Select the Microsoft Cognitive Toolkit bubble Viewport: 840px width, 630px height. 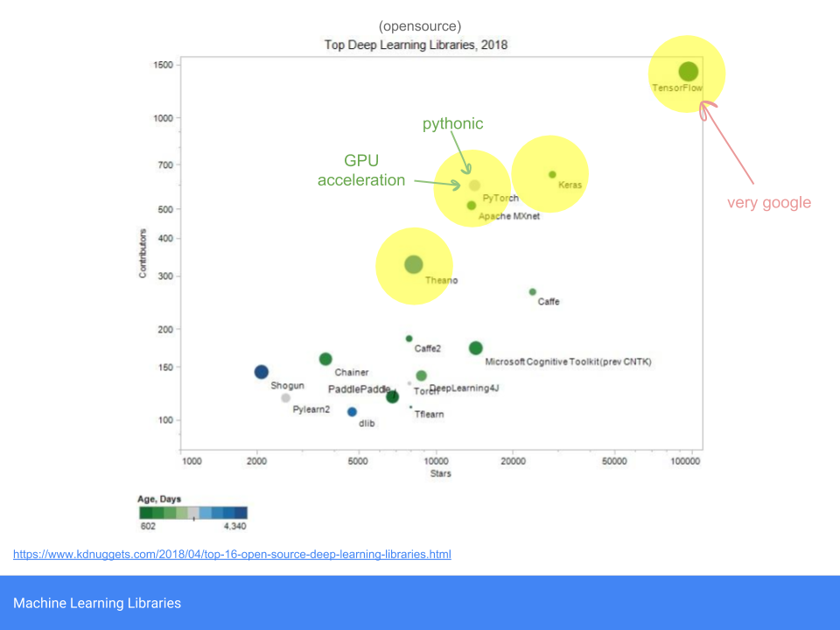[475, 348]
